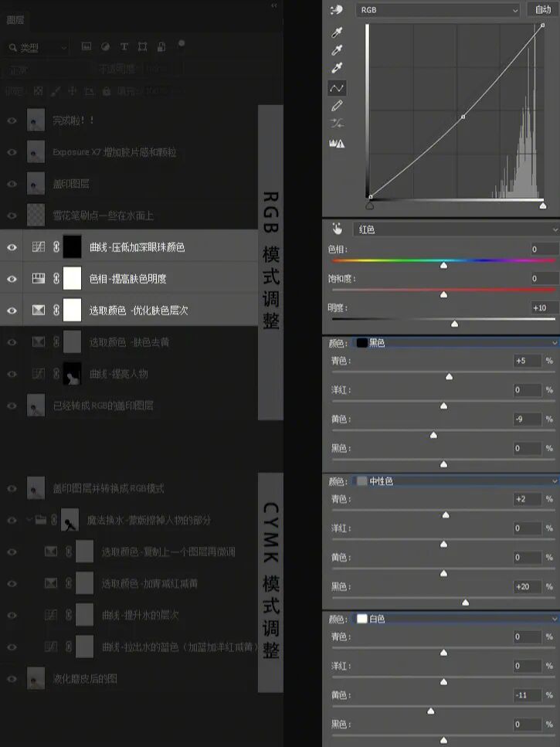Click the 色相 hue slider handle
This screenshot has height=747, width=560.
coord(444,265)
